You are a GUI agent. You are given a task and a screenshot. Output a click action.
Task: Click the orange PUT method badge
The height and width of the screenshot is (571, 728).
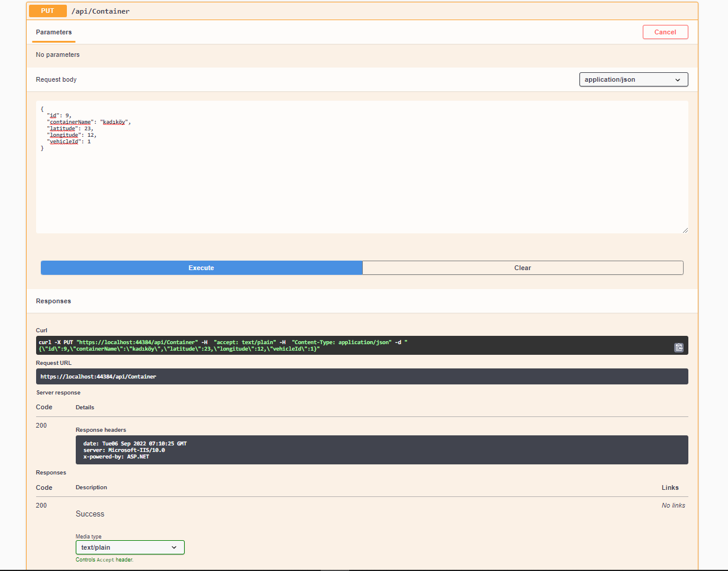click(47, 11)
